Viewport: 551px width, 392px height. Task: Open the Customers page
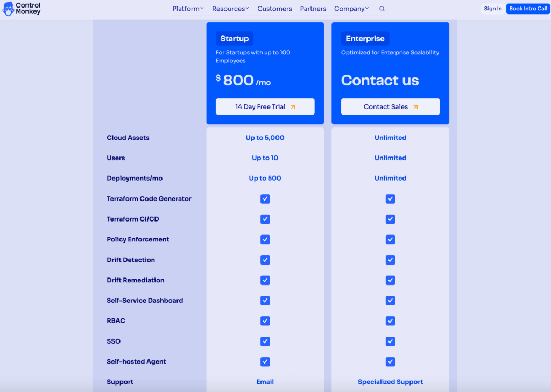274,9
